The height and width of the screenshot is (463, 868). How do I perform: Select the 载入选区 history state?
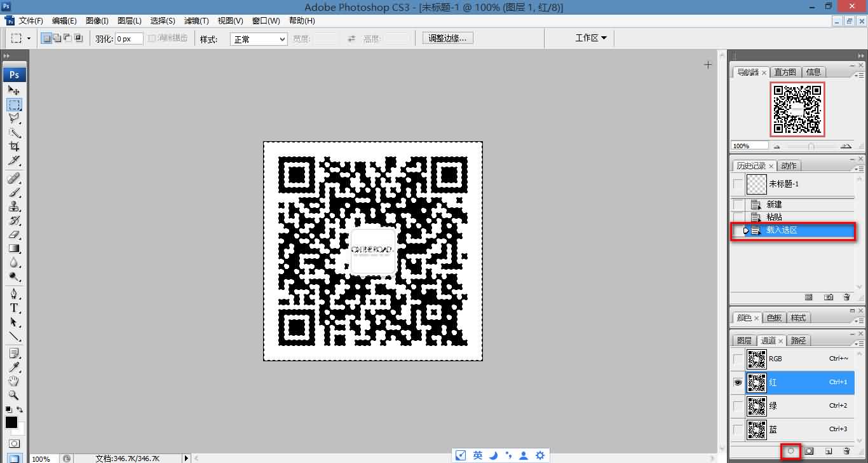click(x=792, y=230)
